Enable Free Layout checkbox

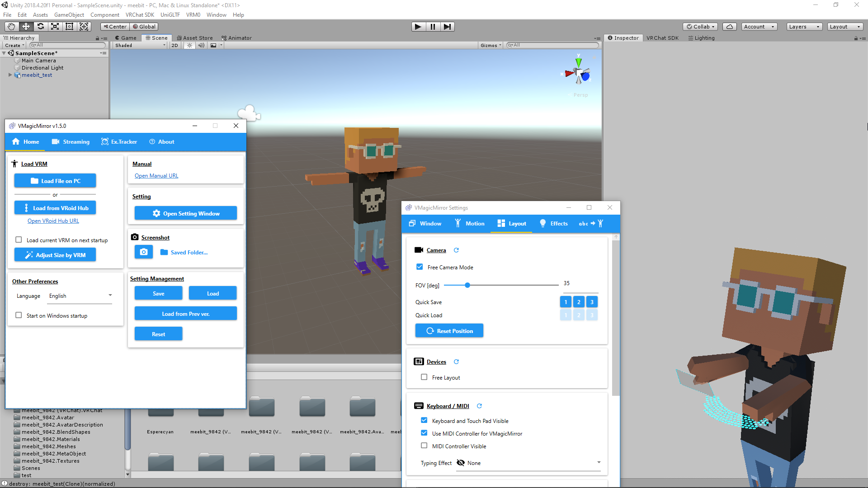point(424,377)
